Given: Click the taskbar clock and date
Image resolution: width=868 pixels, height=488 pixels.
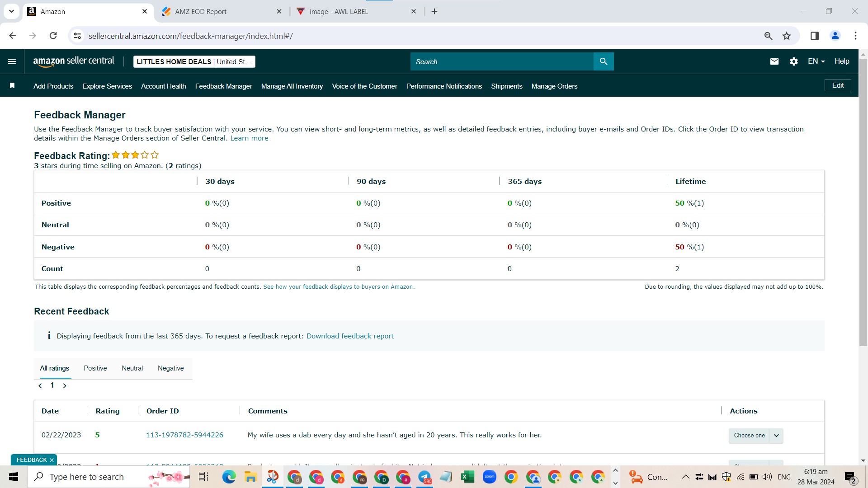Looking at the screenshot, I should pyautogui.click(x=816, y=477).
